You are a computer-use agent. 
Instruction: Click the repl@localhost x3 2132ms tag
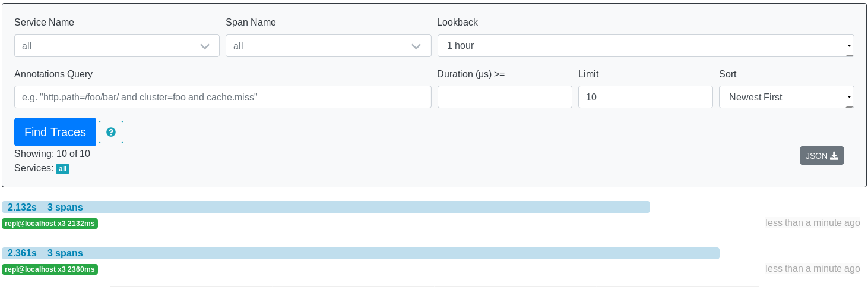coord(50,224)
